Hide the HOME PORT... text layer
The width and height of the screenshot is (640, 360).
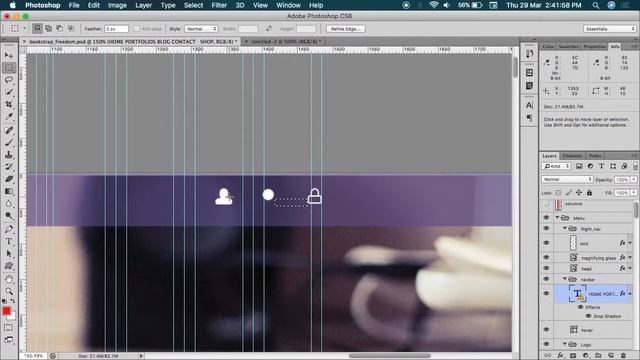tap(546, 293)
